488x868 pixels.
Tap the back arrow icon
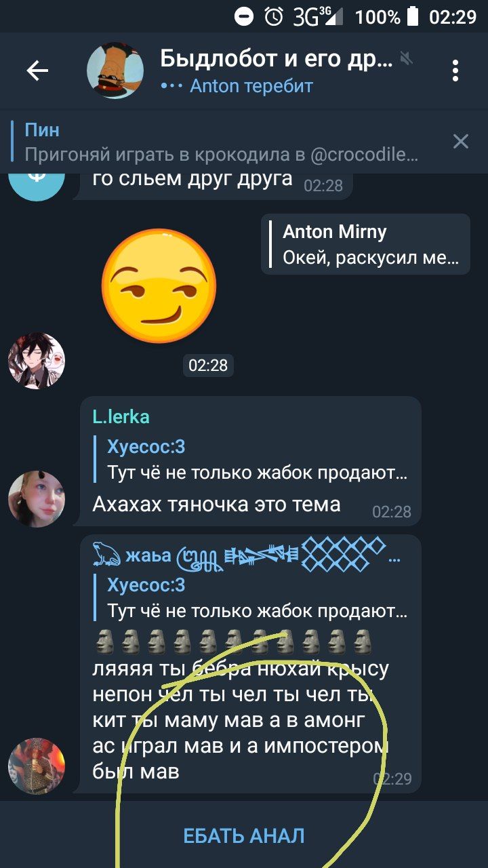click(37, 71)
